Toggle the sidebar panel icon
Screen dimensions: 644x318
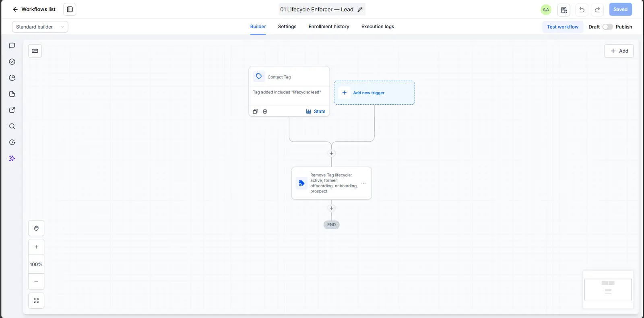click(70, 9)
